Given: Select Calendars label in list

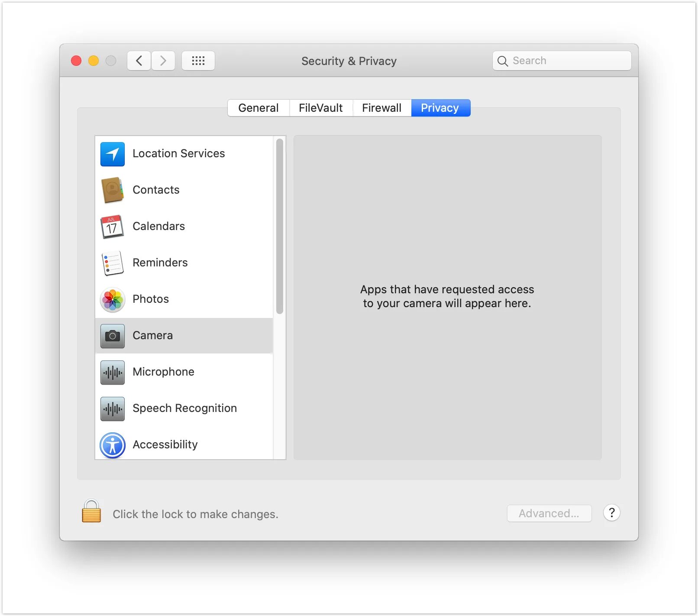Looking at the screenshot, I should 158,226.
